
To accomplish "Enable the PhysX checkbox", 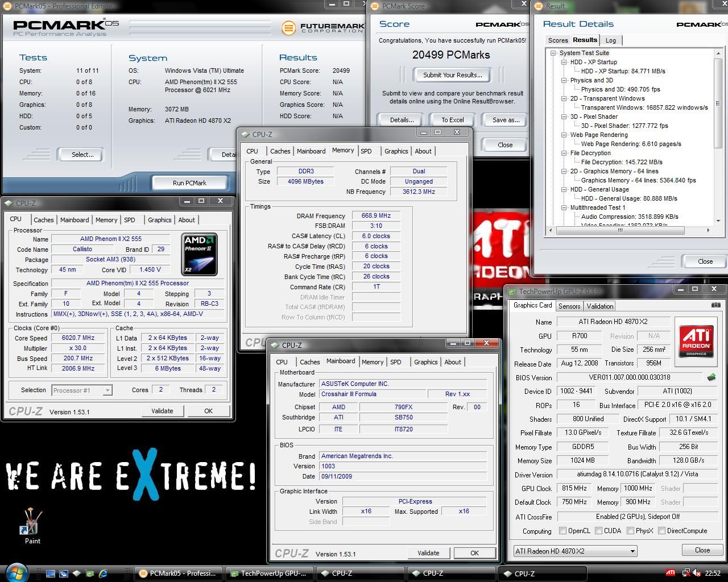I will (x=630, y=531).
